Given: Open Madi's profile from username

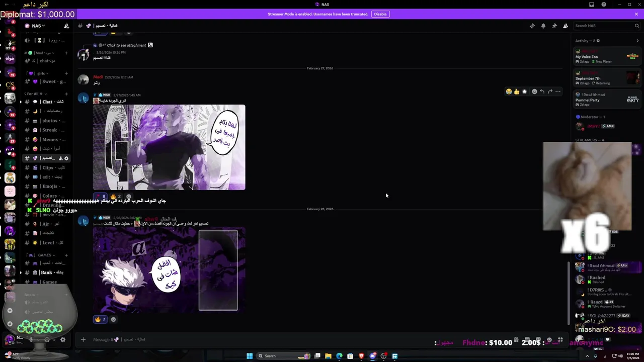Looking at the screenshot, I should [98, 77].
